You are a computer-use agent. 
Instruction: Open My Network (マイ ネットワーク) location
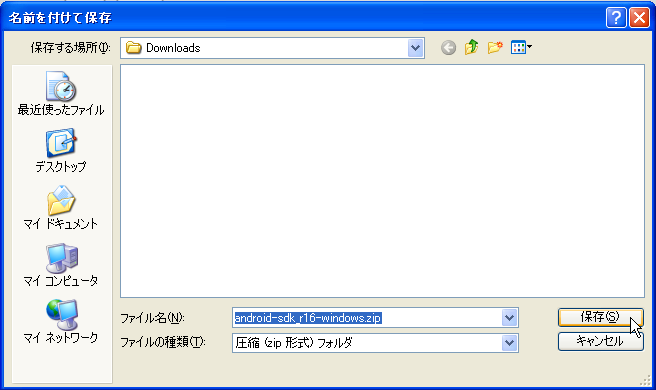[61, 321]
